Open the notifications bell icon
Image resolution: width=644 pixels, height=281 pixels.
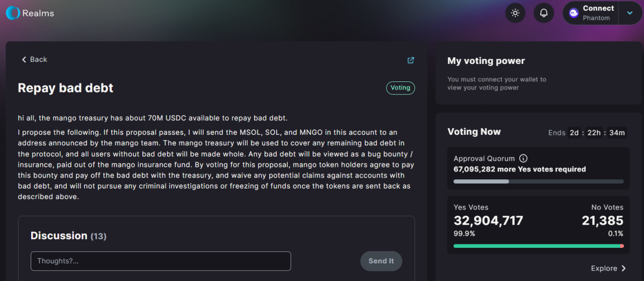(x=544, y=13)
